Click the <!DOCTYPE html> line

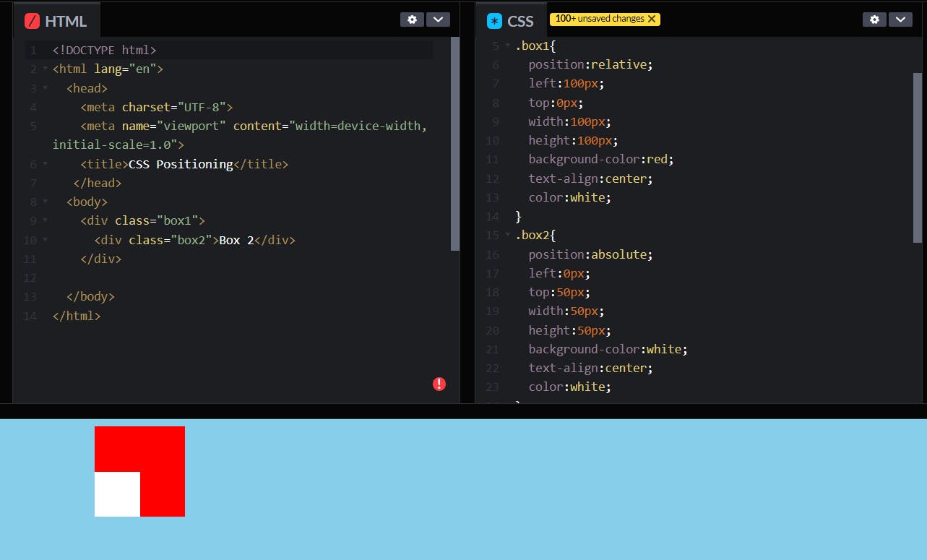coord(104,50)
